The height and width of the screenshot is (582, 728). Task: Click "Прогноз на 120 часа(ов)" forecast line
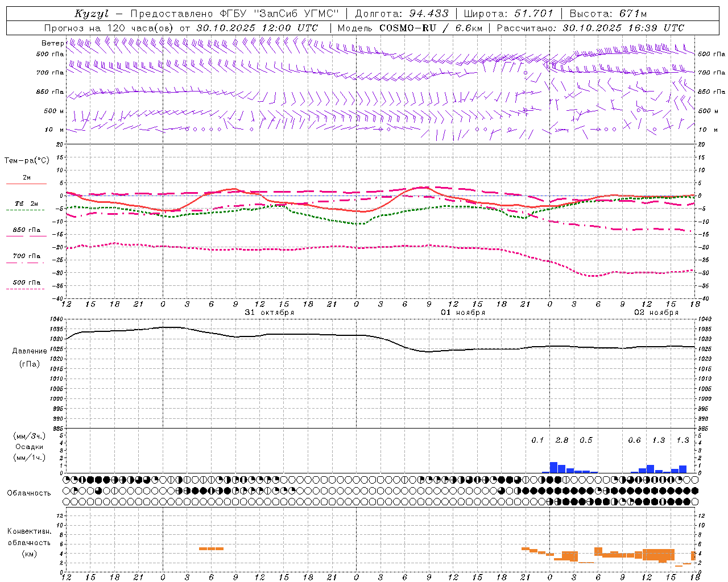(109, 28)
